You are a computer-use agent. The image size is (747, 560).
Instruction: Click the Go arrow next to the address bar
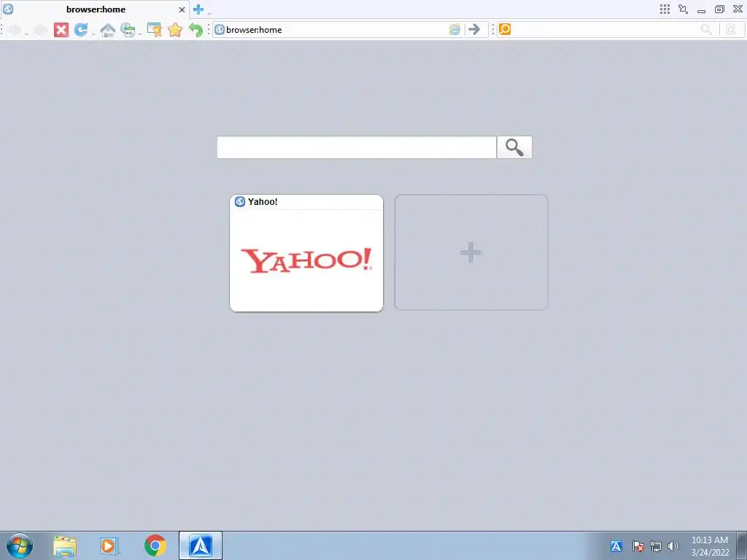474,29
